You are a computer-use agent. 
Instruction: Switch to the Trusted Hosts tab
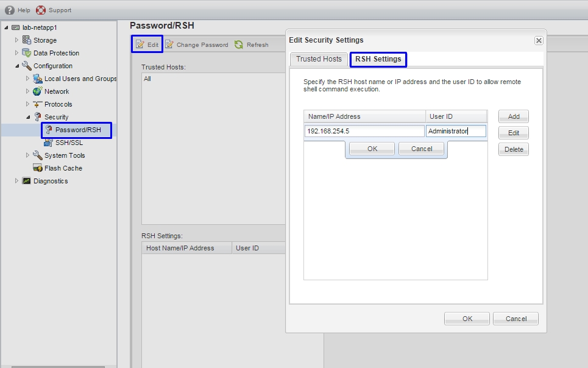(x=319, y=59)
